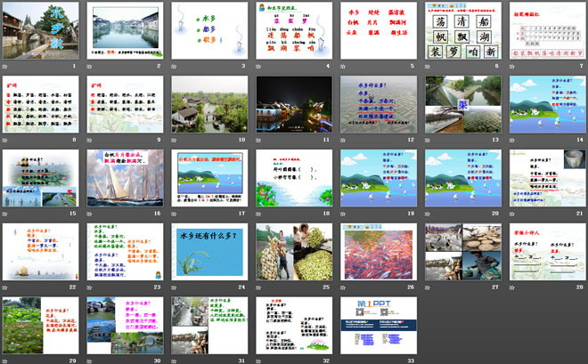588x364 pixels.
Task: Preview animation via star under slide 14
Action: [x=512, y=141]
